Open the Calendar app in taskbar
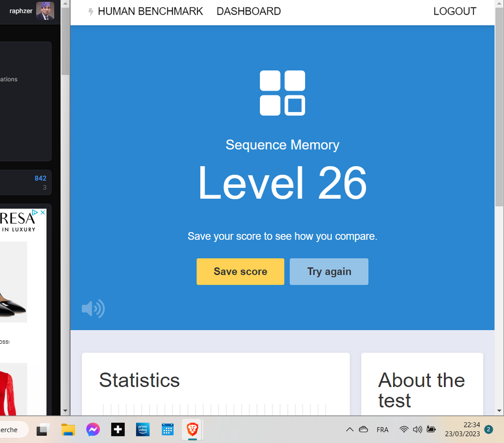504x443 pixels. (167, 430)
